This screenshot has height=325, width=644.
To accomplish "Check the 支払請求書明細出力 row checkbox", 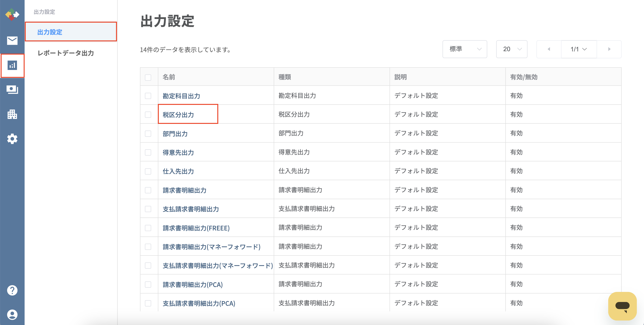I will pyautogui.click(x=148, y=209).
